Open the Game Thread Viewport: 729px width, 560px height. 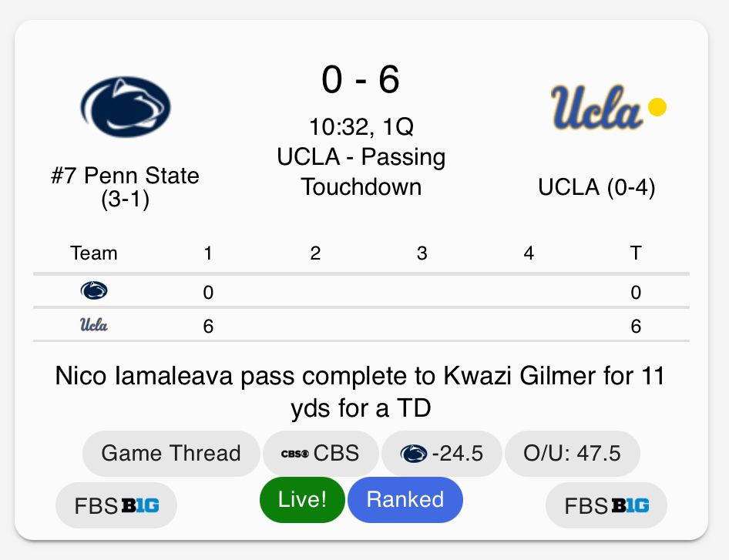[x=170, y=453]
